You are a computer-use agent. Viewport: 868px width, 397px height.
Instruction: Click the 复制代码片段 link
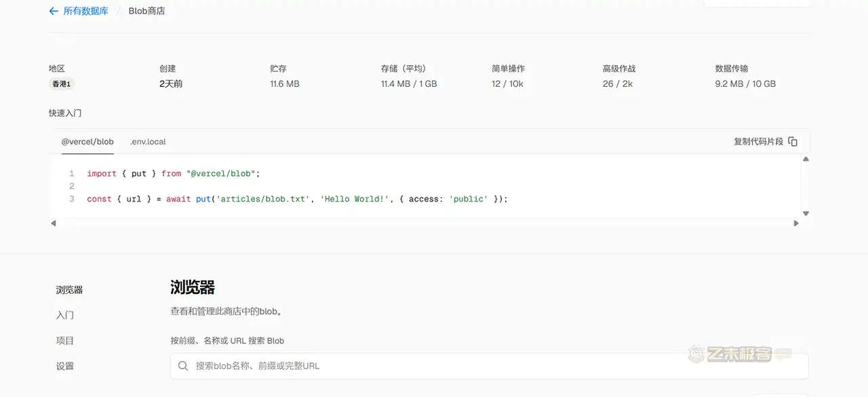point(759,141)
